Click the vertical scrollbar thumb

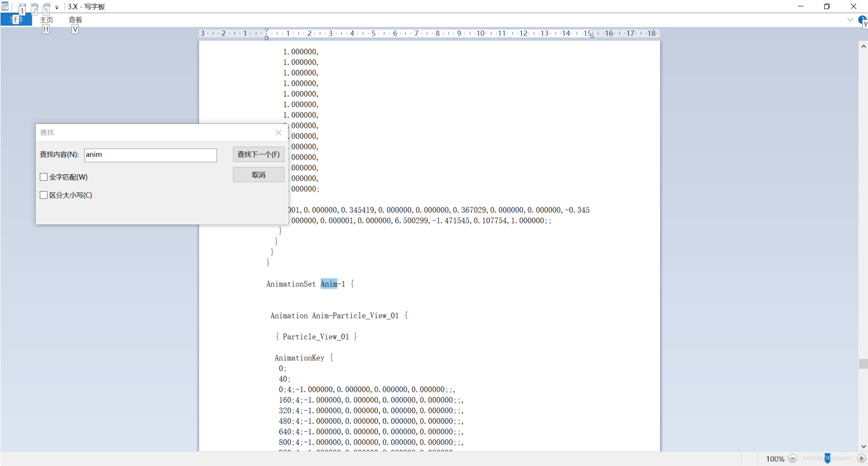tap(863, 364)
